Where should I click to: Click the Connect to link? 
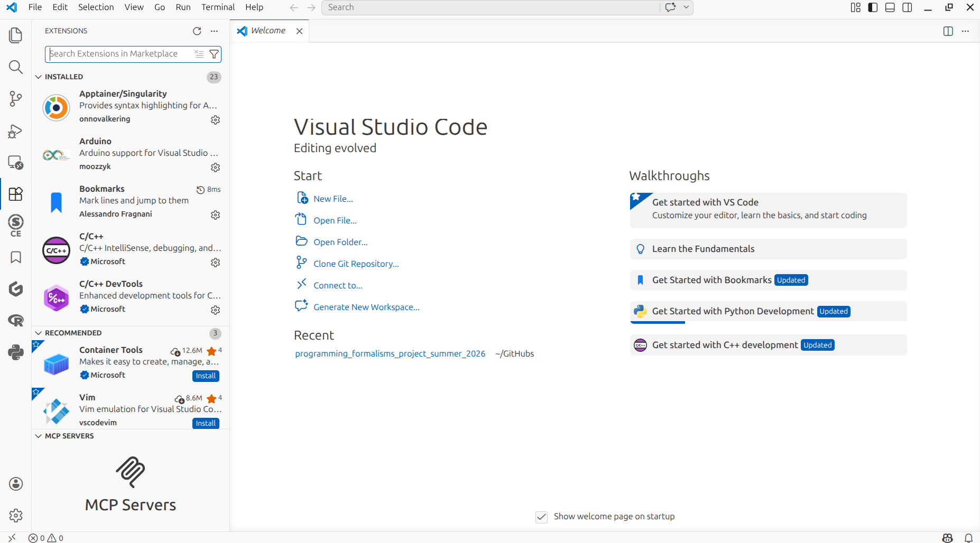pos(338,286)
